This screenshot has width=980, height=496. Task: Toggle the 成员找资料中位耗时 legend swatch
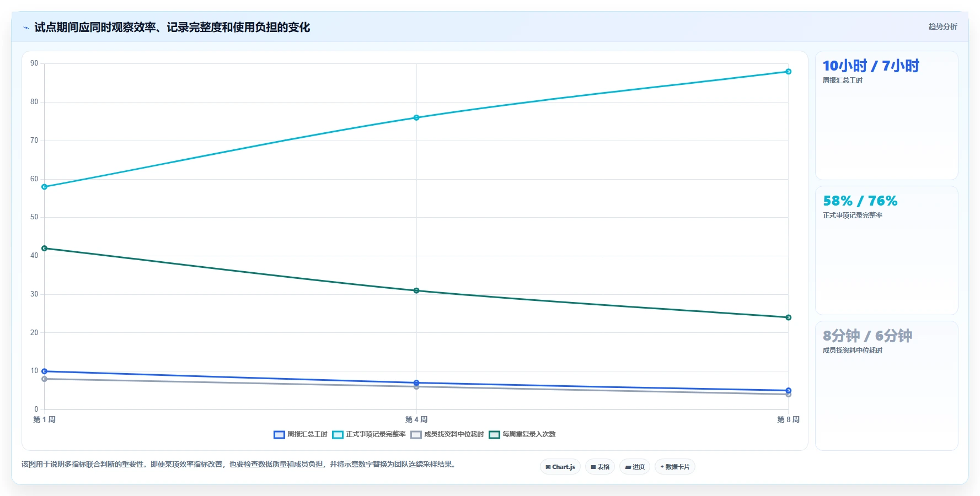pyautogui.click(x=416, y=434)
